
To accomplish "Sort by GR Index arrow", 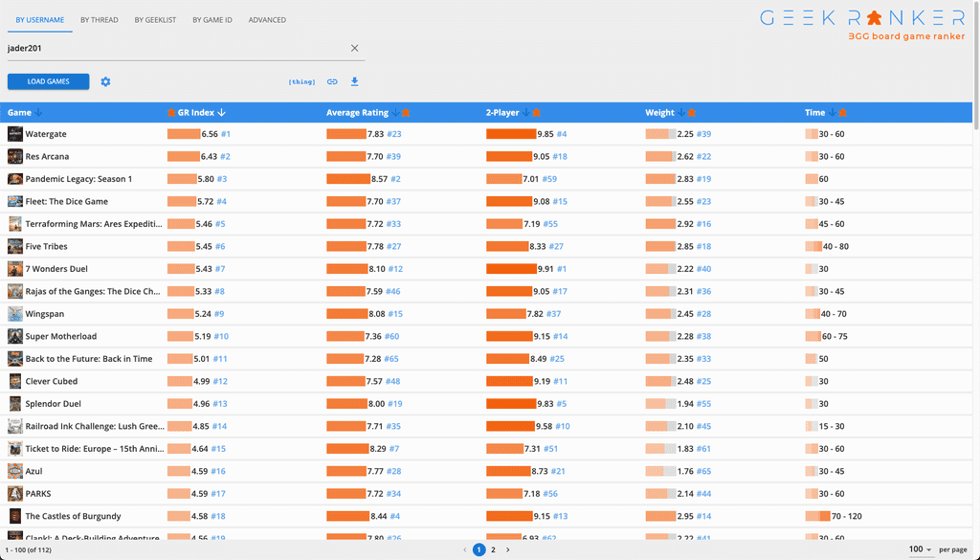I will [x=221, y=113].
